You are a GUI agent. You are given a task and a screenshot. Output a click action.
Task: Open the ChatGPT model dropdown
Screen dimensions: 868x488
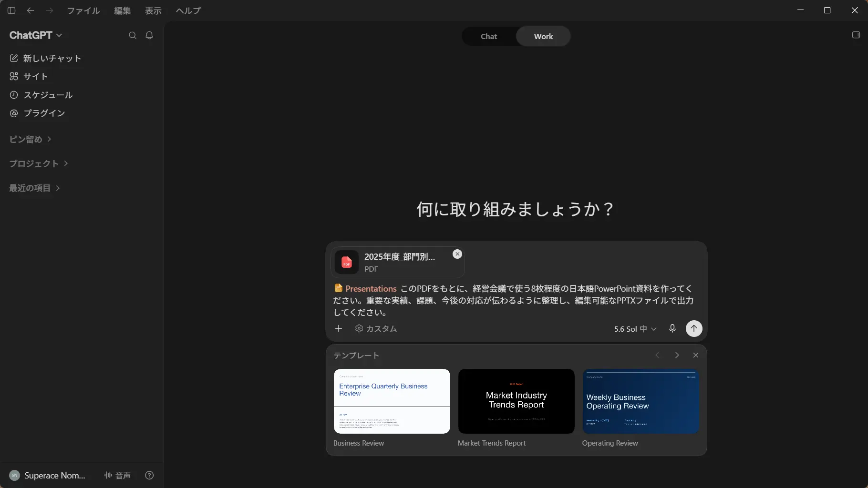coord(36,35)
